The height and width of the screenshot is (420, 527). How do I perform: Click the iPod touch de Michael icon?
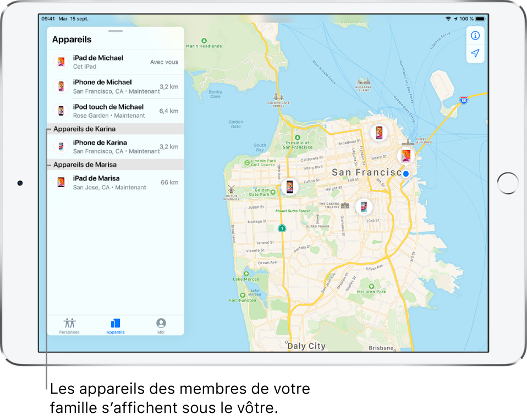pyautogui.click(x=61, y=111)
